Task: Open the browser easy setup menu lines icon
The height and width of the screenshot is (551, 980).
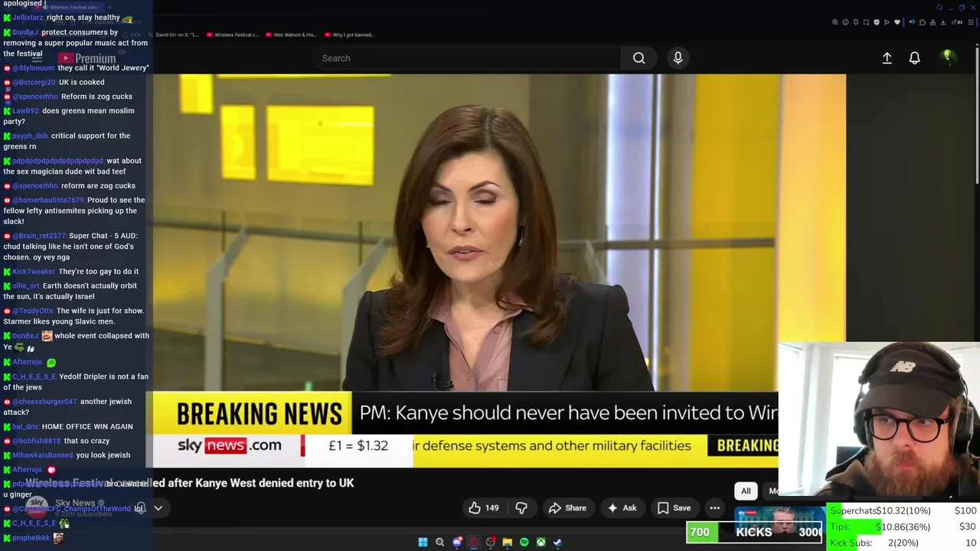Action: pyautogui.click(x=971, y=22)
